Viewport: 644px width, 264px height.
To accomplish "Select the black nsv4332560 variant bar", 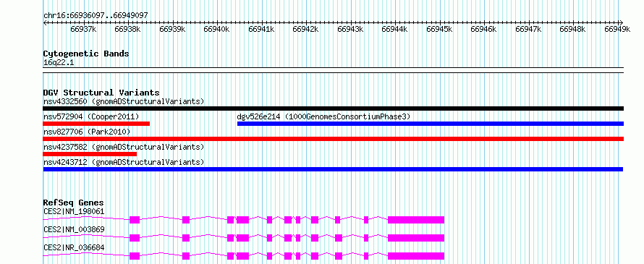I will click(x=333, y=108).
